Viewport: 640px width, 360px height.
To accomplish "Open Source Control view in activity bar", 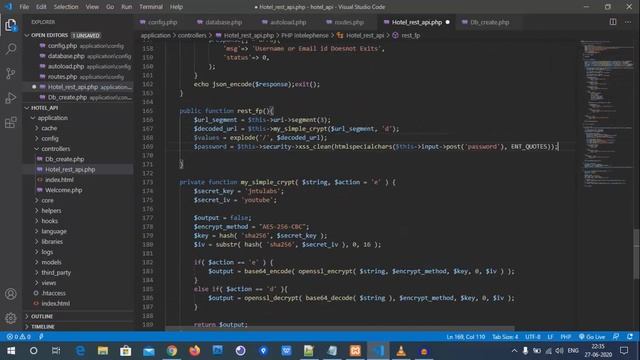I will point(11,73).
